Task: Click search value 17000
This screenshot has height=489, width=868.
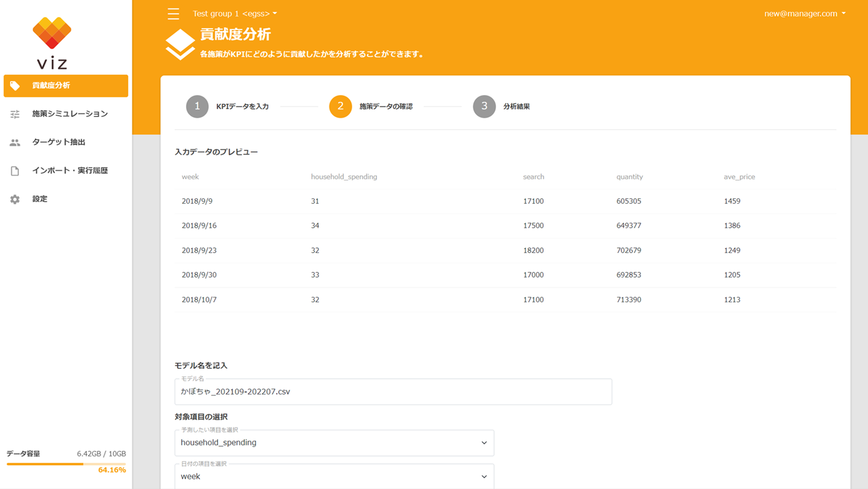Action: tap(534, 275)
